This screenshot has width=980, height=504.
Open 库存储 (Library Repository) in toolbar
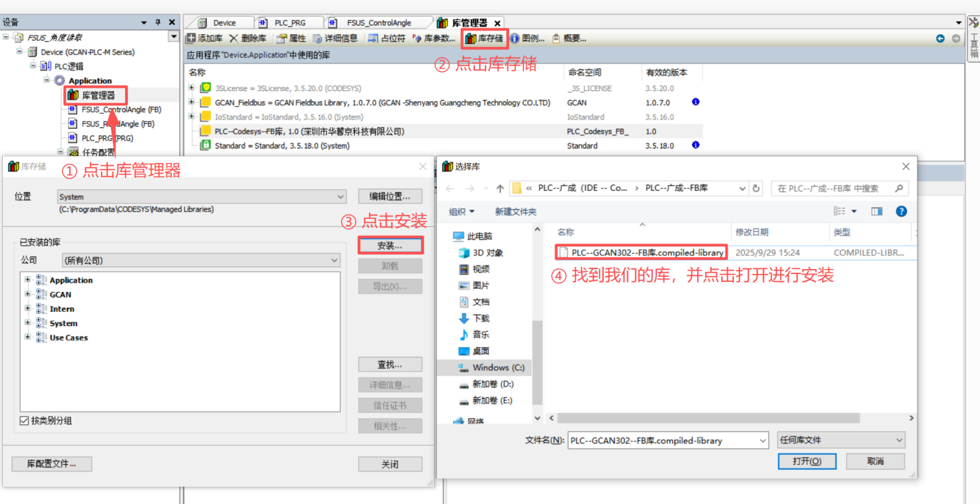[484, 38]
